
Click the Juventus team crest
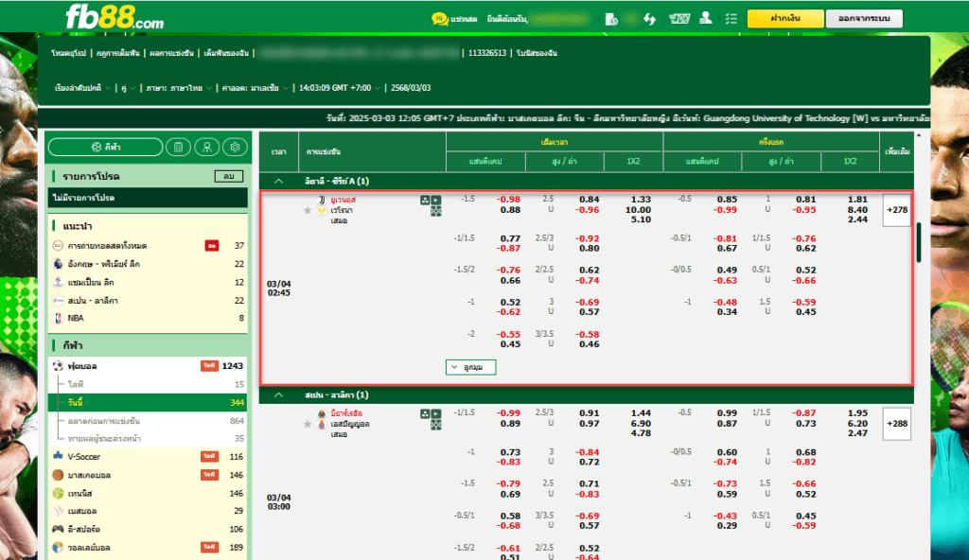click(x=322, y=201)
